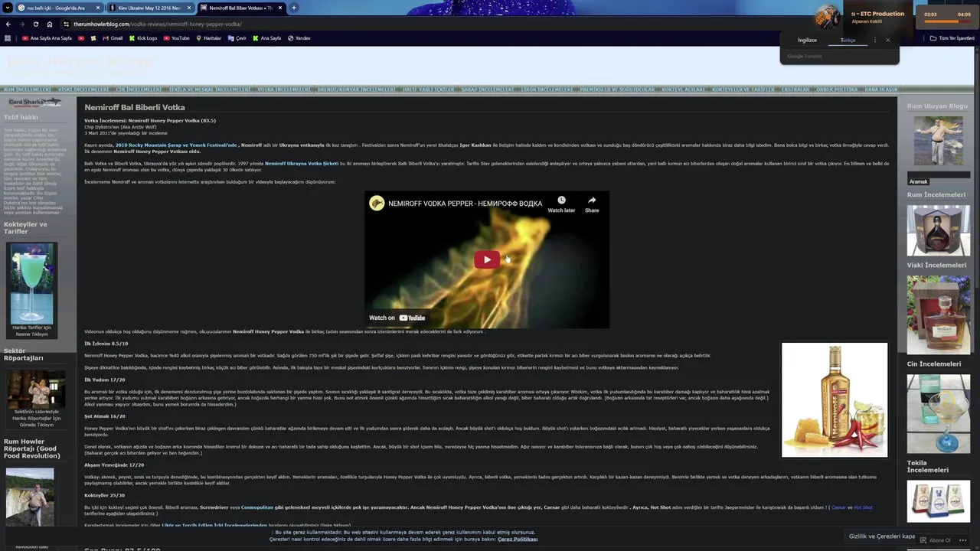
Task: Open the 'Çerez Politikası' link in cookie banner
Action: pos(518,539)
